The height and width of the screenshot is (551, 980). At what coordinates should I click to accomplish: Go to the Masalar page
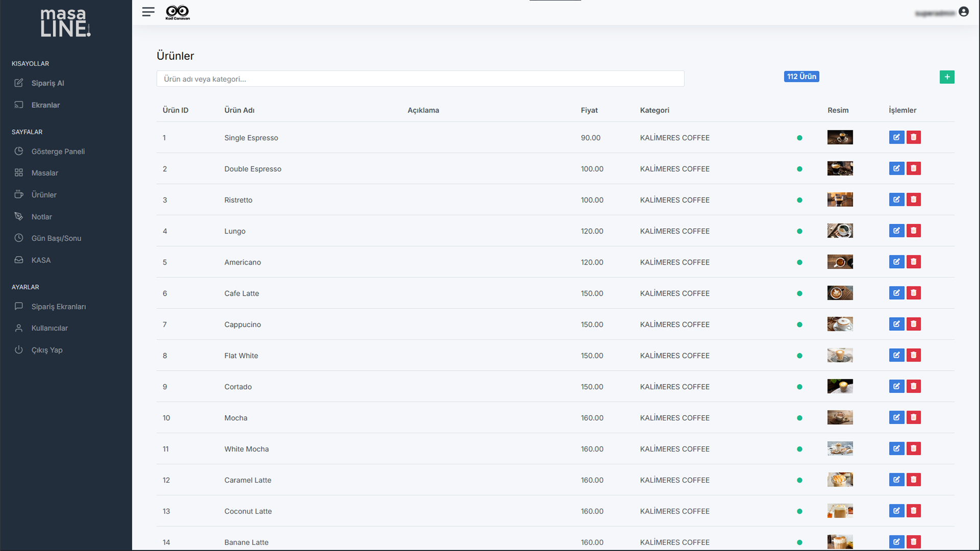(44, 173)
